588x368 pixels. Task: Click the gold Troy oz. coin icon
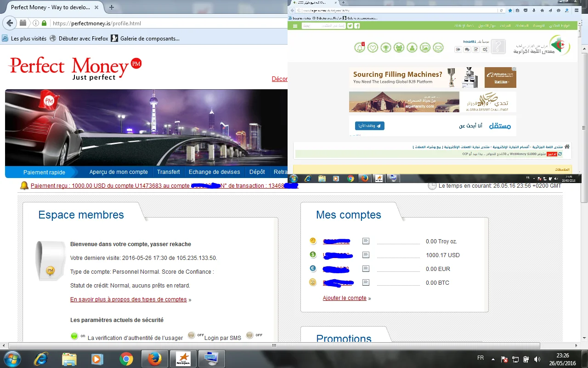click(313, 241)
